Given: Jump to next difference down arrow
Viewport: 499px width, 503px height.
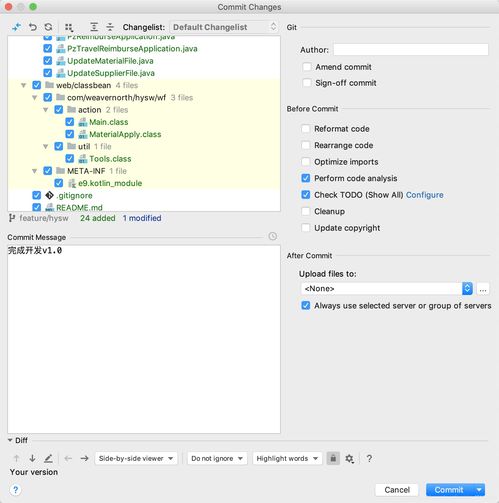Looking at the screenshot, I should (x=32, y=458).
